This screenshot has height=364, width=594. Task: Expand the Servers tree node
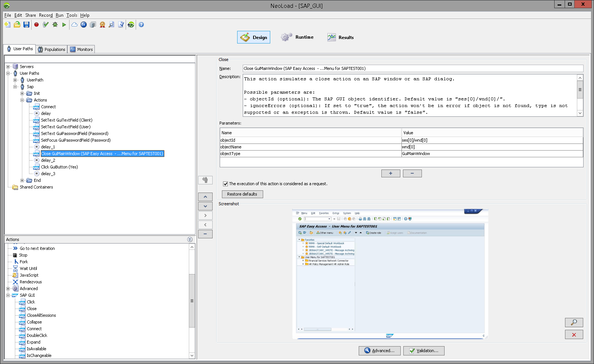(8, 67)
